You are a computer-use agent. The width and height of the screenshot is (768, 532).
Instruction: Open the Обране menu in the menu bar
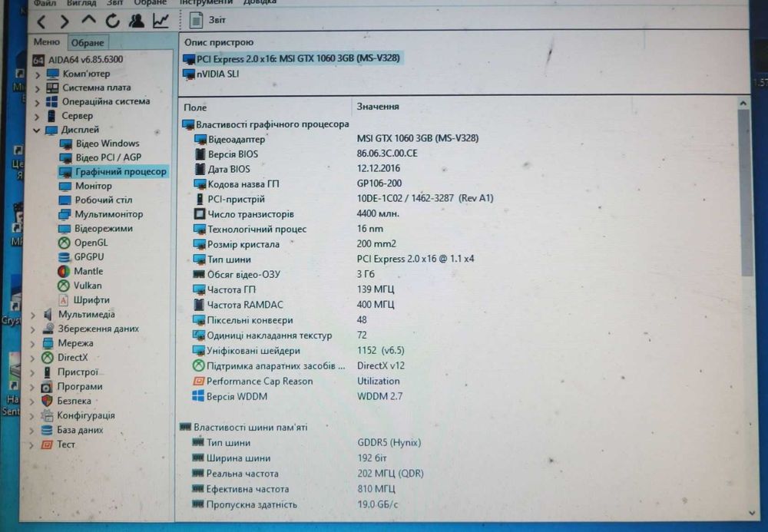(x=150, y=3)
